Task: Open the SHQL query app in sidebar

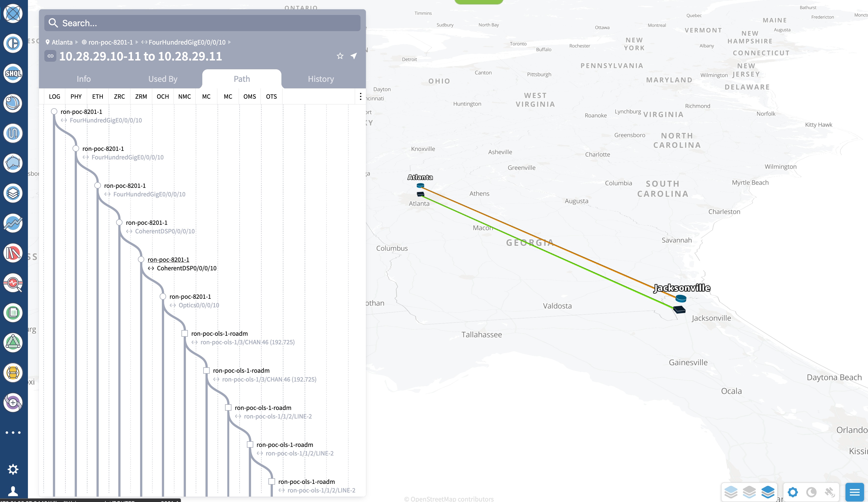Action: [13, 73]
